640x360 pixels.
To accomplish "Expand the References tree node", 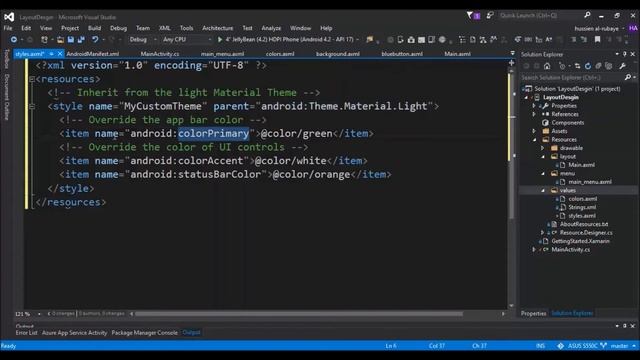I will coord(534,114).
